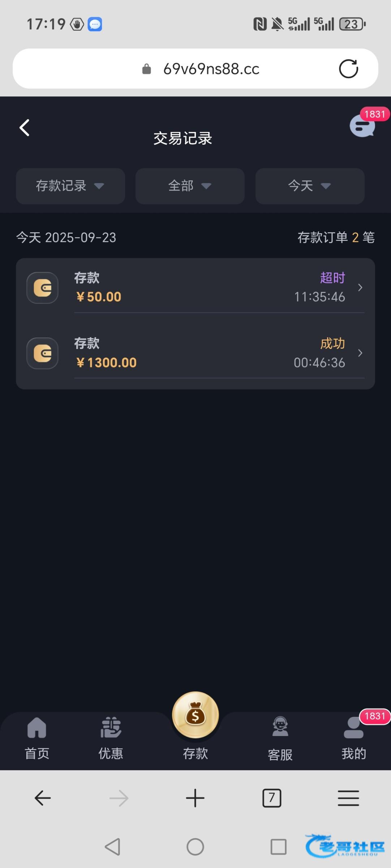Tap the Android home circle button
Image resolution: width=391 pixels, height=868 pixels.
coord(195,847)
